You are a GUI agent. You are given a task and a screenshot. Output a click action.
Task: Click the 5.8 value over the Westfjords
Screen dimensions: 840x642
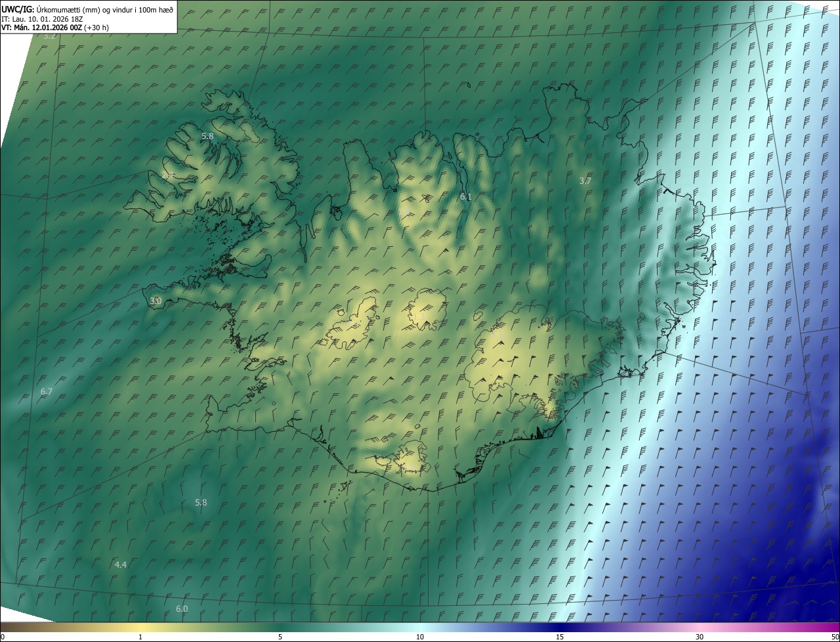[x=207, y=136]
